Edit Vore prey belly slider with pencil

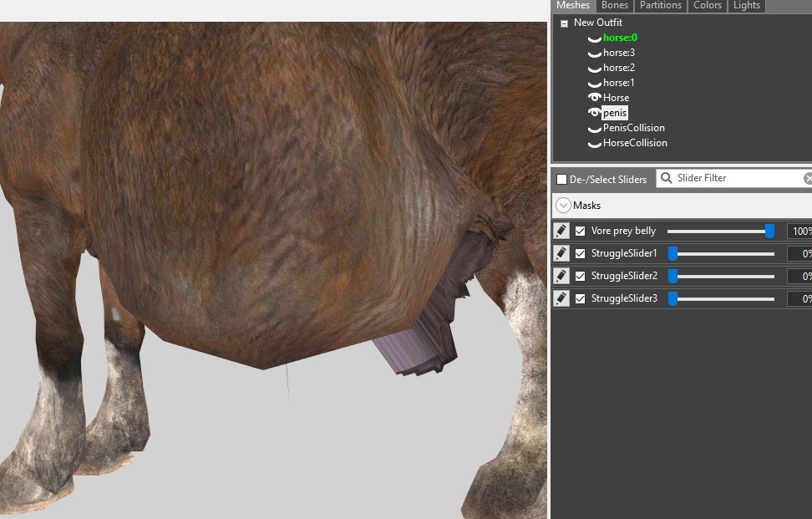coord(561,231)
